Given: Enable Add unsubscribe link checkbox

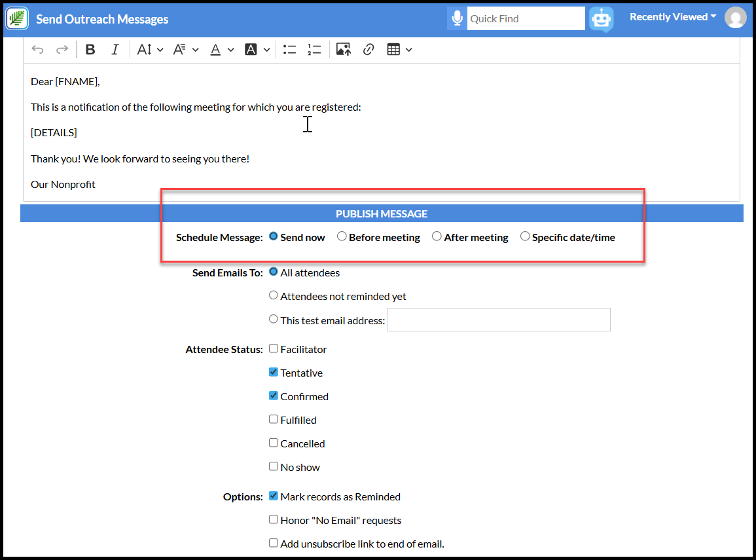Looking at the screenshot, I should [274, 543].
